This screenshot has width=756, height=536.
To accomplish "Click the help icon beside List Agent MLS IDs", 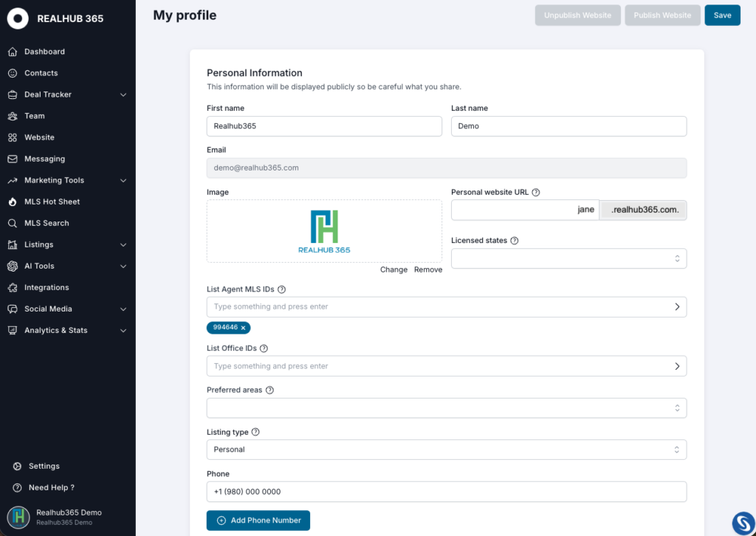I will point(281,289).
